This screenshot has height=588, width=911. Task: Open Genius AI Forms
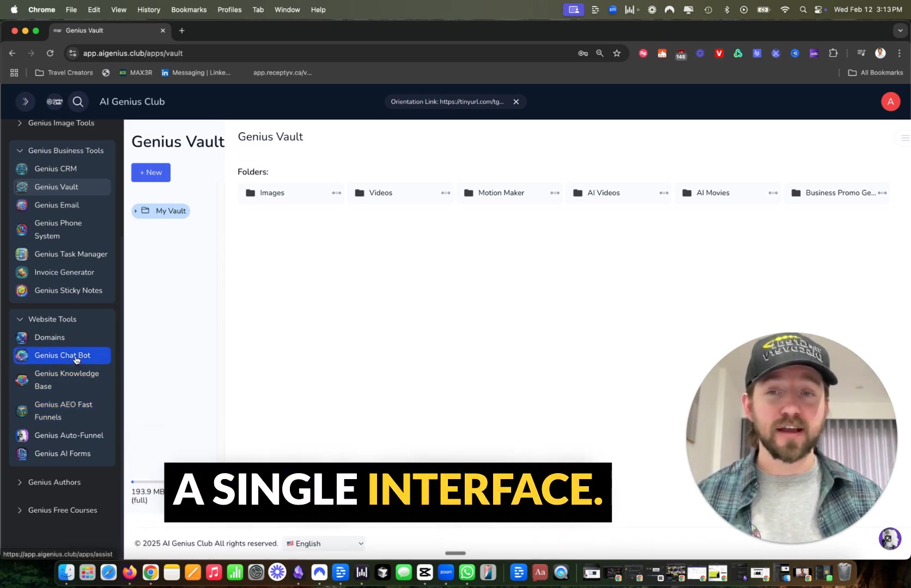[x=62, y=454]
